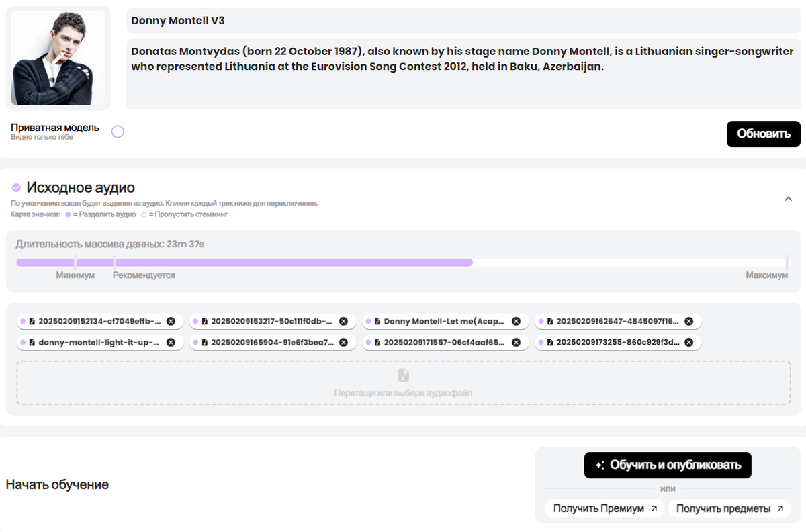Remove file 20250209152134-cf7049effb from the dataset
806x532 pixels.
coord(171,322)
